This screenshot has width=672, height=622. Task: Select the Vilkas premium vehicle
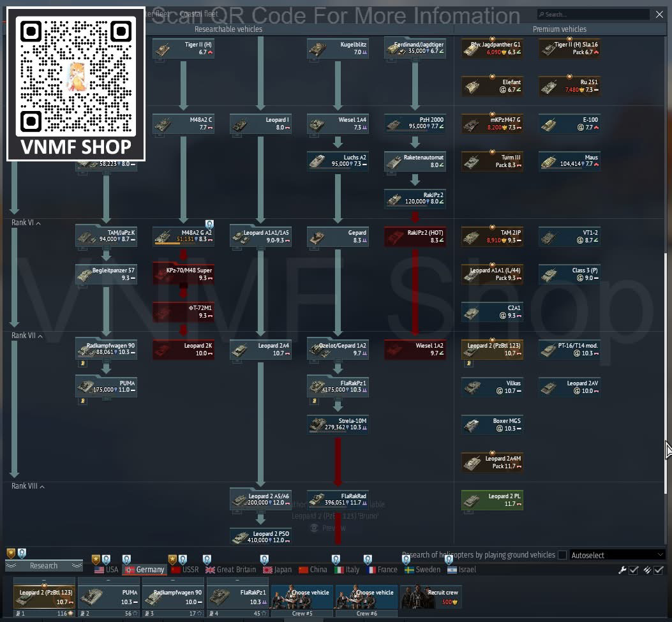492,387
